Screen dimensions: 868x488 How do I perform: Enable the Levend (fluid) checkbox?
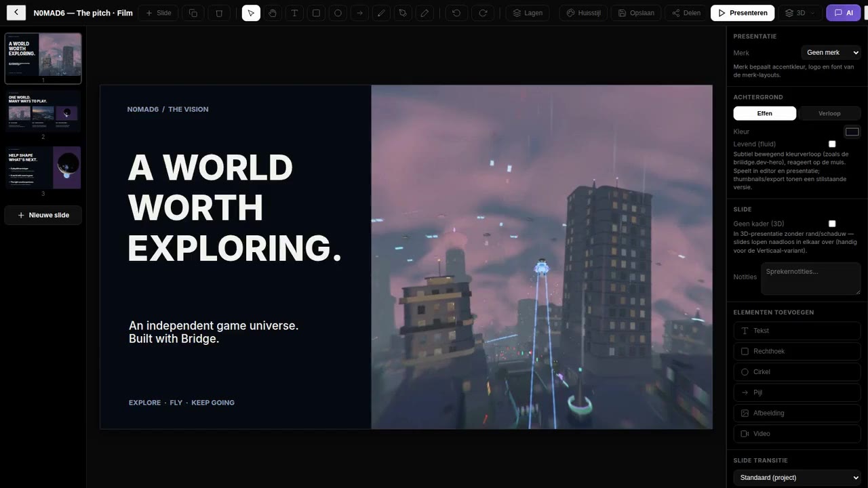(832, 144)
